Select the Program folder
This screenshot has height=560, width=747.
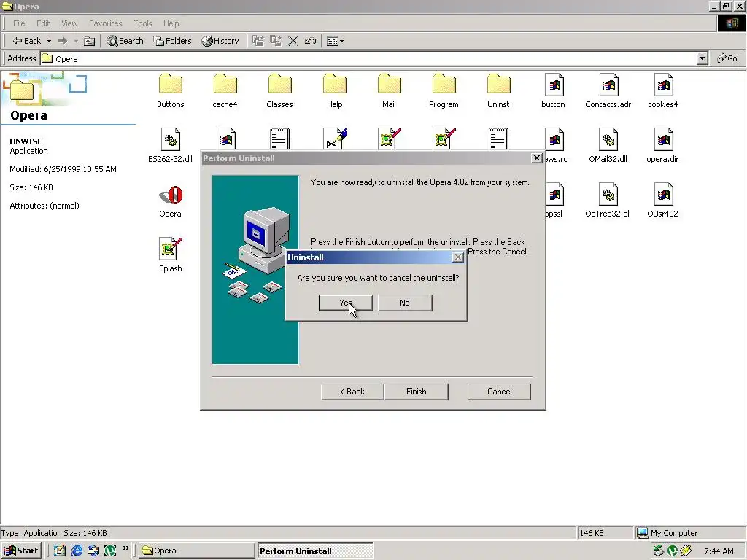click(444, 91)
